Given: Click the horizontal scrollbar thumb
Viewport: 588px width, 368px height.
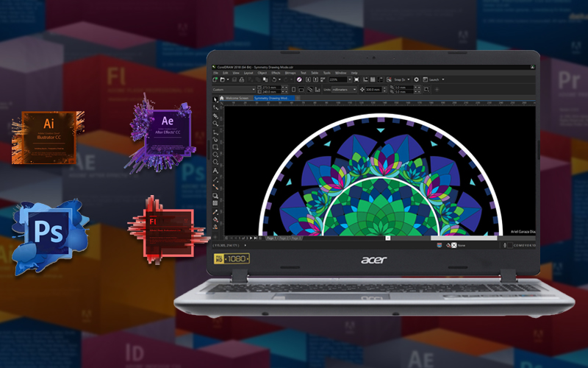Looking at the screenshot, I should [x=465, y=238].
